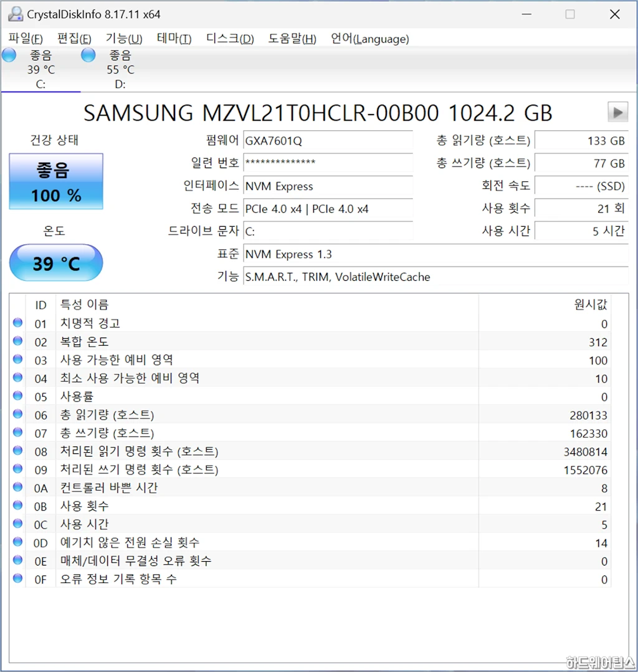The width and height of the screenshot is (638, 672).
Task: Click status orb for attribute 02 복합 온도
Action: pyautogui.click(x=17, y=341)
